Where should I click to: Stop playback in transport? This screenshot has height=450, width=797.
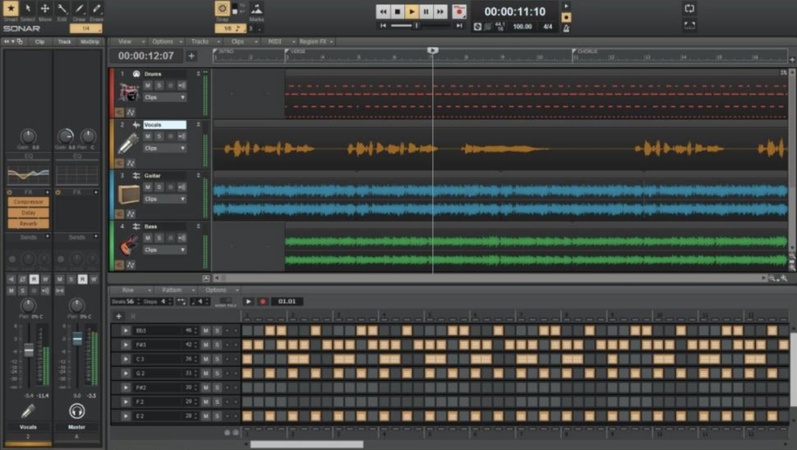point(397,11)
